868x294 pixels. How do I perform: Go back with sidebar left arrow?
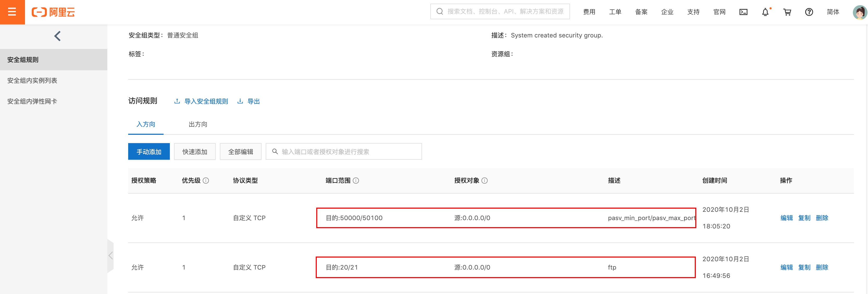(58, 36)
